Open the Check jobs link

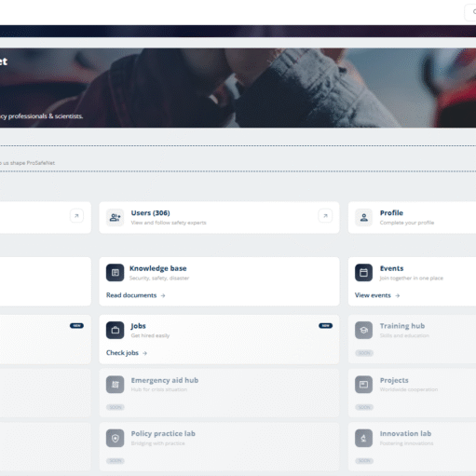127,353
